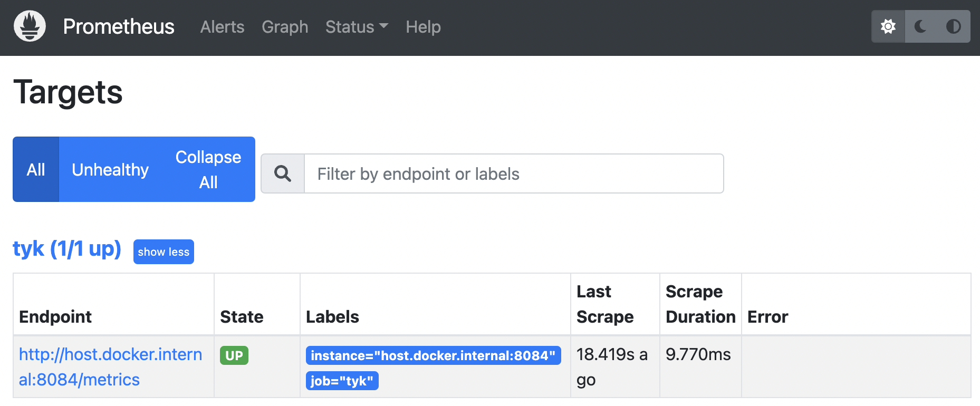The width and height of the screenshot is (980, 406).
Task: Click the magnifying glass search icon
Action: [x=283, y=173]
